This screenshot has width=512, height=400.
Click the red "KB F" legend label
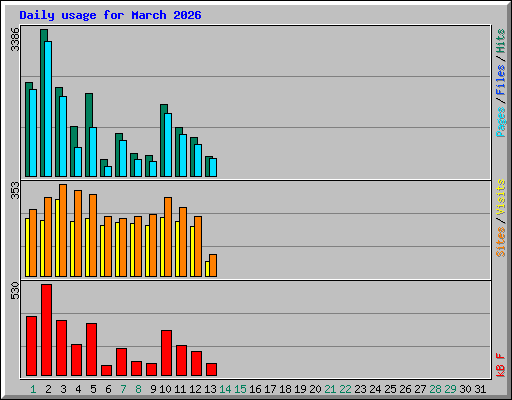500,365
